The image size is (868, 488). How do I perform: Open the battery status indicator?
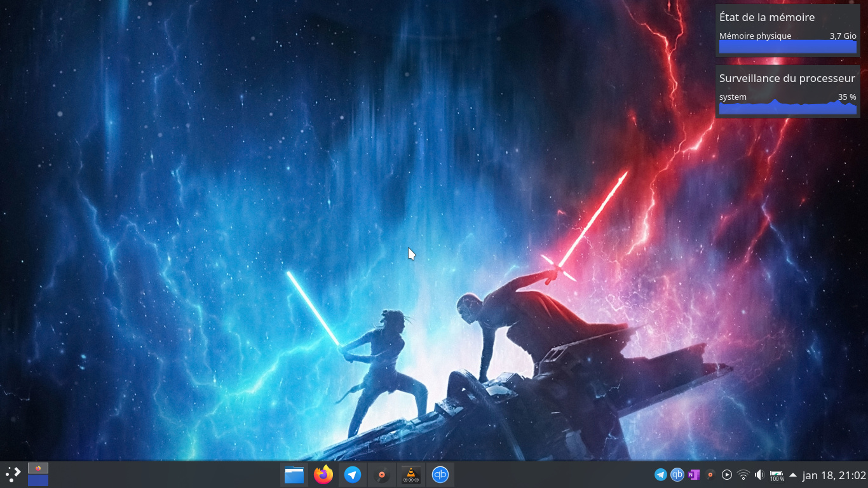(776, 475)
